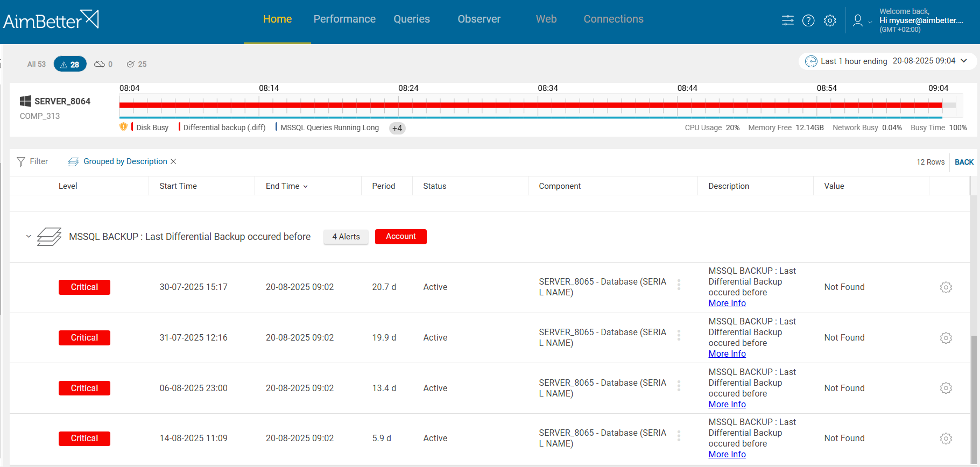The image size is (980, 467).
Task: Select the cloud filter showing 0
Action: [x=103, y=64]
